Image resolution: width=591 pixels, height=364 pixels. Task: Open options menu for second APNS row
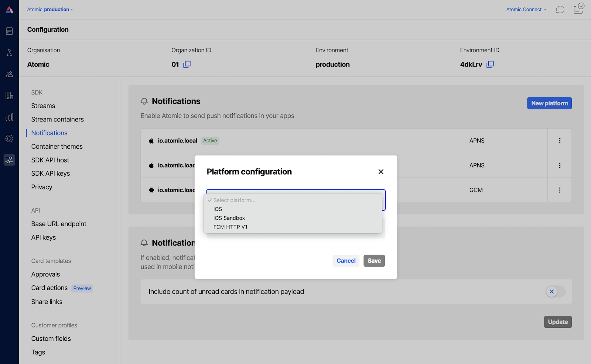click(x=560, y=165)
